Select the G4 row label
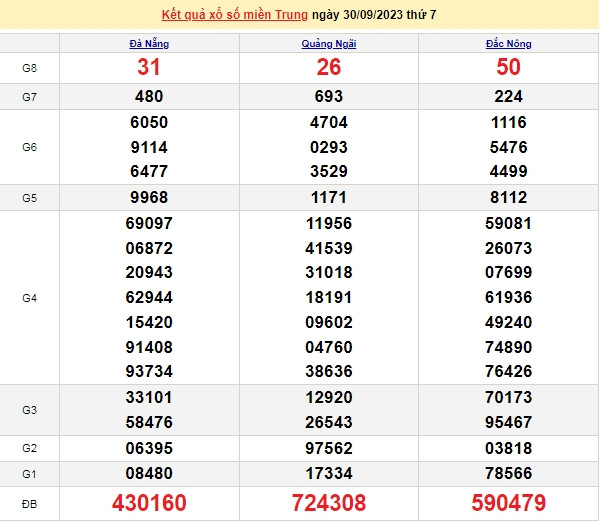Viewport: 602px width, 521px height. click(29, 297)
